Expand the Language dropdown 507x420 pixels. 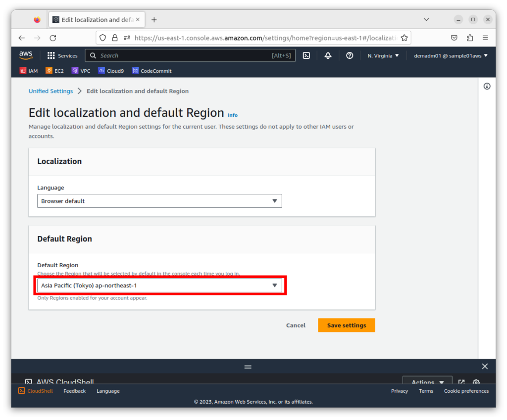(x=159, y=201)
